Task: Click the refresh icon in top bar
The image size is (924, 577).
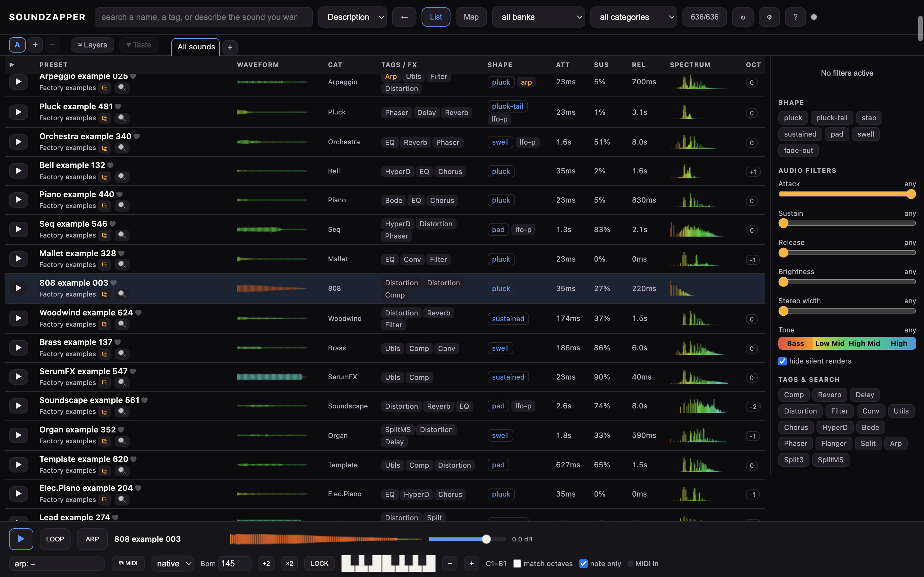Action: (742, 17)
